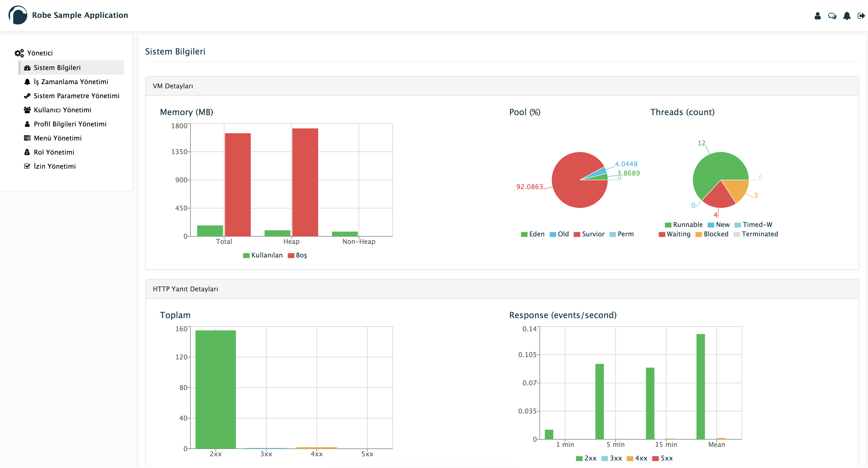This screenshot has height=468, width=868.
Task: Click the wrench icon beside Sistem Parametre Yönetimi
Action: pos(27,96)
